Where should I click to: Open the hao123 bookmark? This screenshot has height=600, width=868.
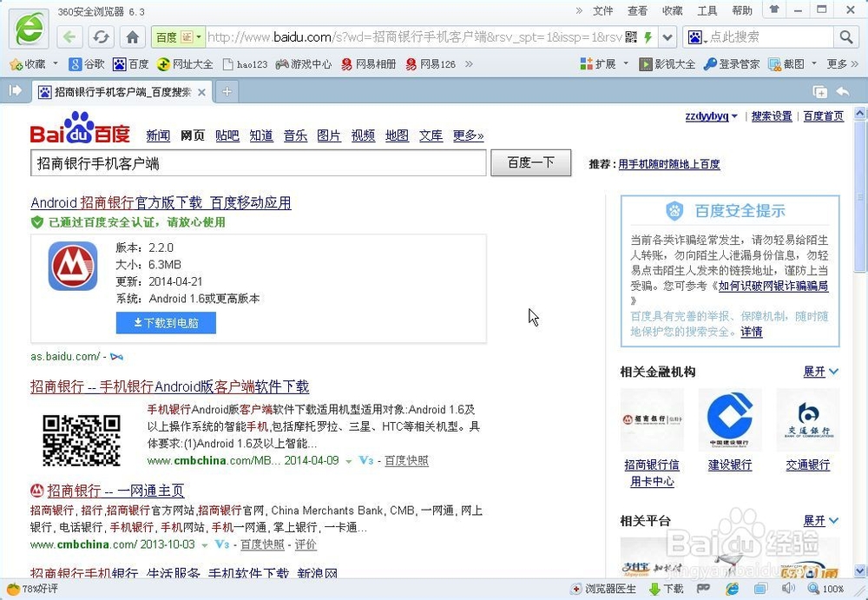[245, 64]
